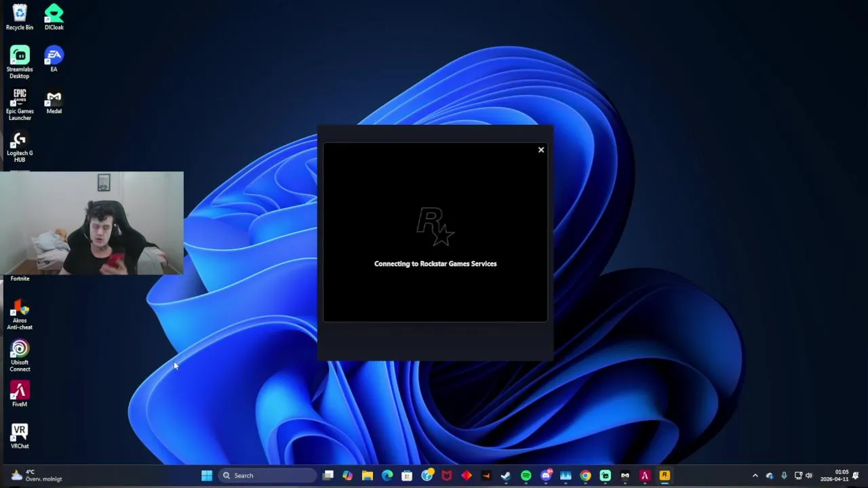
Task: Click the 'Connecting to Rockstar Games Services' text
Action: pos(435,264)
